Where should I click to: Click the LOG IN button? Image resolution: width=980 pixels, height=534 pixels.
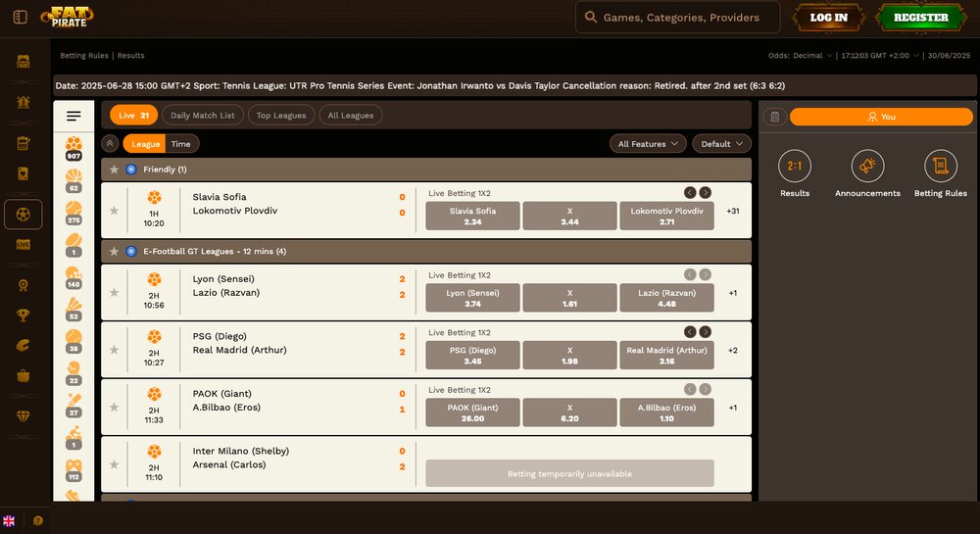(829, 18)
